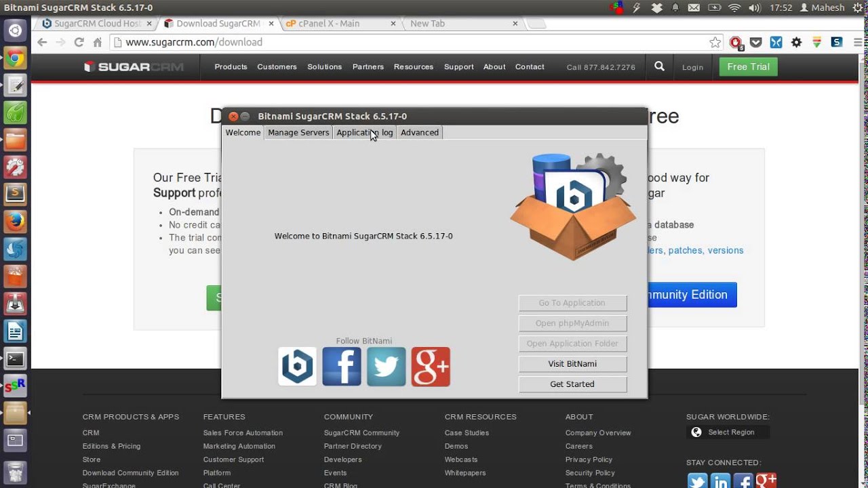Image resolution: width=868 pixels, height=488 pixels.
Task: Open the Select Region dropdown
Action: coord(728,432)
